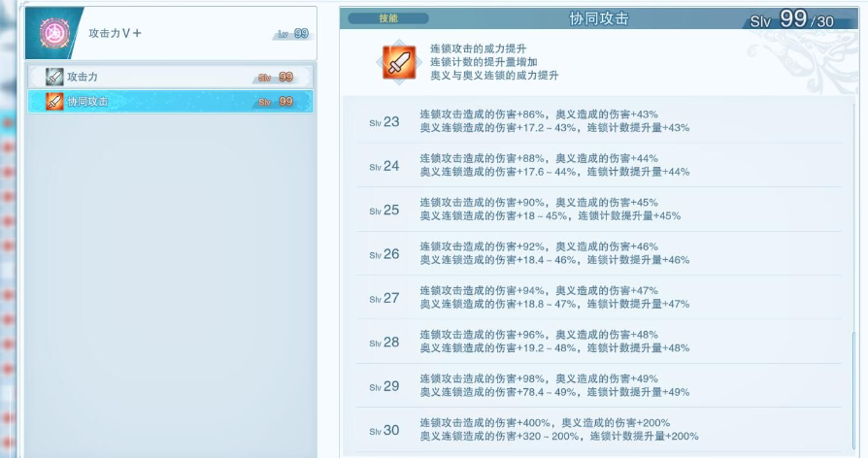Image resolution: width=868 pixels, height=458 pixels.
Task: Select the Slv 27 effect row
Action: point(599,298)
